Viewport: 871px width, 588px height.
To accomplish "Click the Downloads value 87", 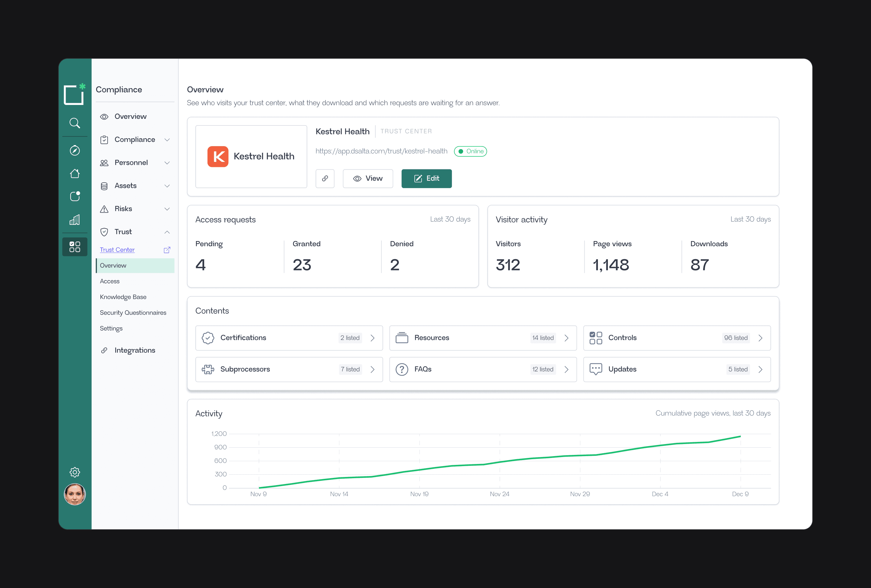I will (699, 265).
